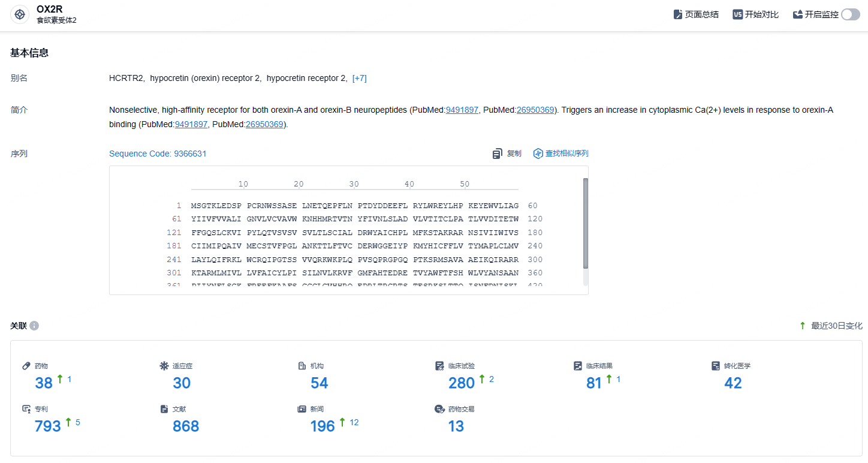
Task: Open the first PubMed:26950369 reference
Action: [535, 110]
